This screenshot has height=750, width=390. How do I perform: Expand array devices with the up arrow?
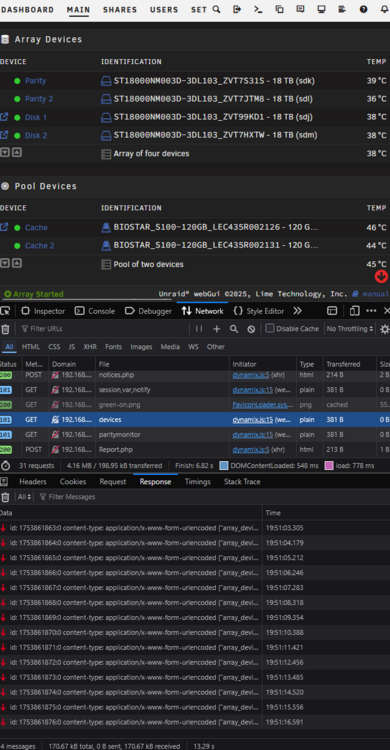click(17, 153)
